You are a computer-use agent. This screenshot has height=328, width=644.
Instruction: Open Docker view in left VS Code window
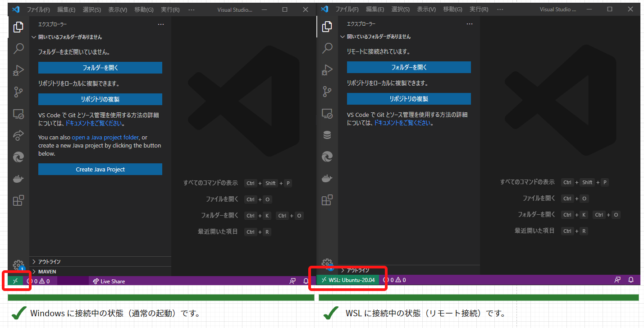(x=18, y=179)
